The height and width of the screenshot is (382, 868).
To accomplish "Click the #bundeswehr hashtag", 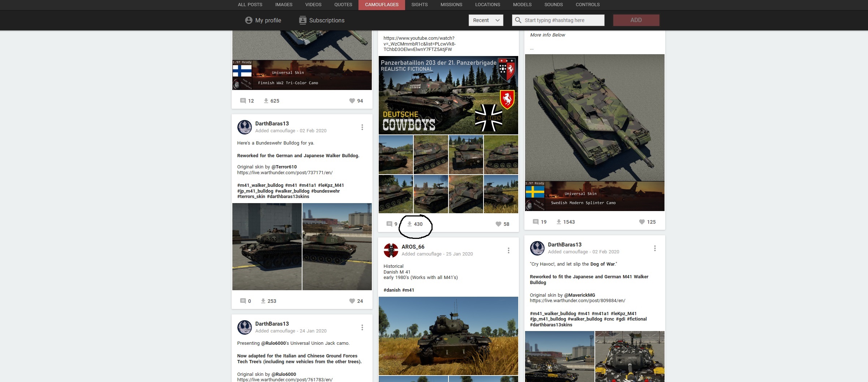I will pos(325,191).
